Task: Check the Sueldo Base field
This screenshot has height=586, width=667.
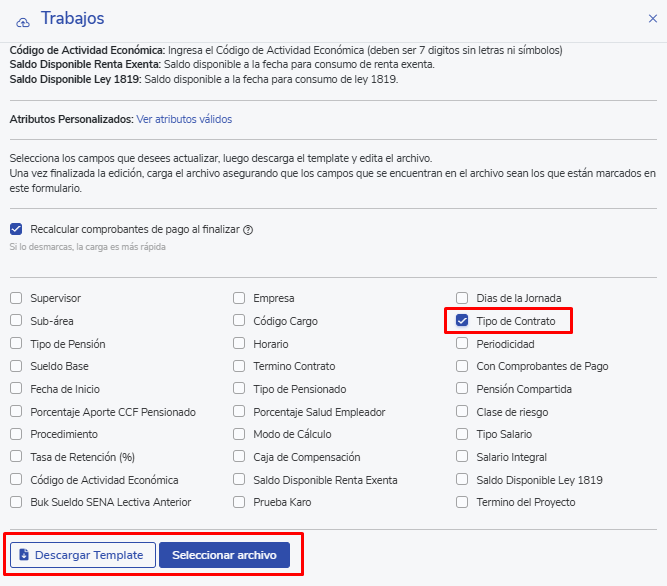Action: tap(16, 366)
